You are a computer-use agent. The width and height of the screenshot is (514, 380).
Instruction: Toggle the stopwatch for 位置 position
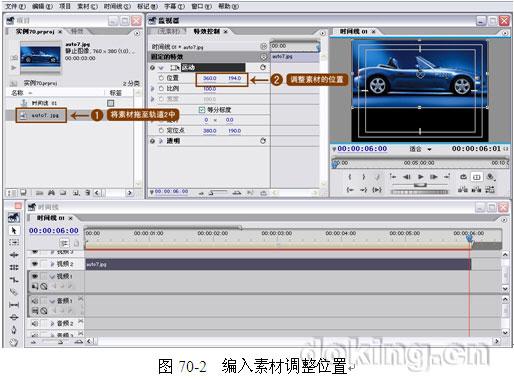tap(161, 78)
